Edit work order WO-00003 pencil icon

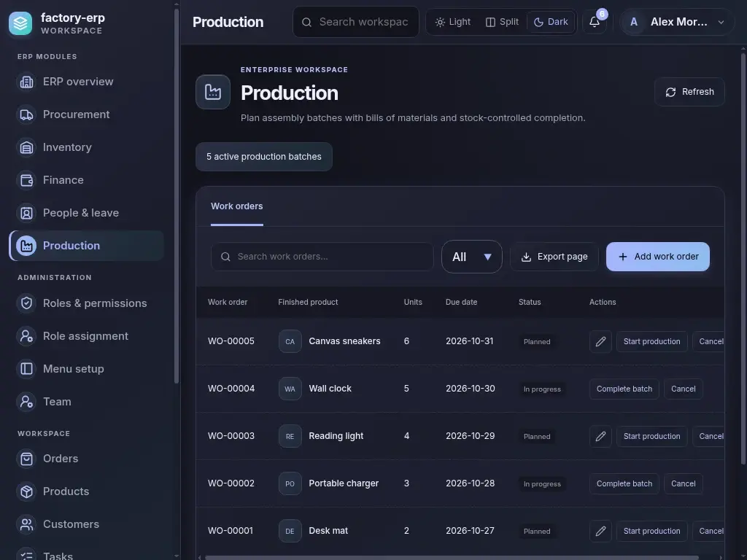pyautogui.click(x=601, y=436)
